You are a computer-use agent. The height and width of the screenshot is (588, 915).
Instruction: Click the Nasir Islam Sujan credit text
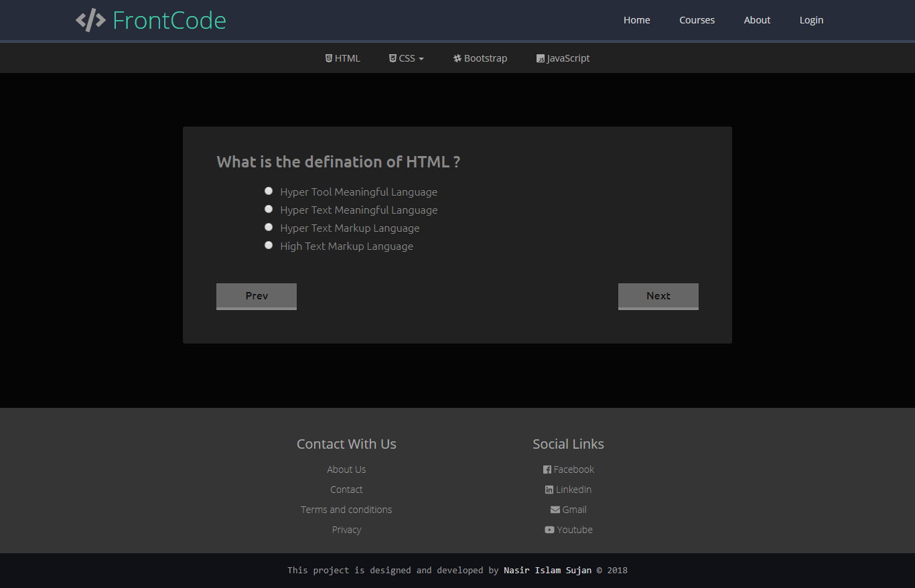[547, 570]
